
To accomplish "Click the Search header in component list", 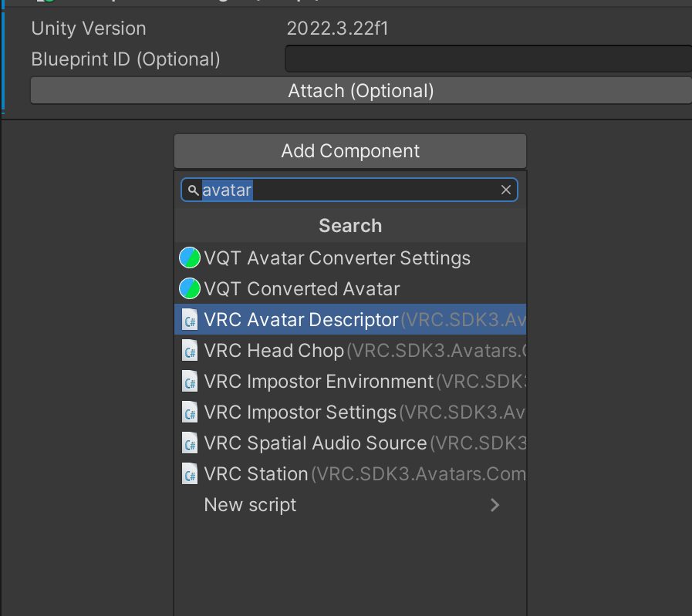I will 350,226.
